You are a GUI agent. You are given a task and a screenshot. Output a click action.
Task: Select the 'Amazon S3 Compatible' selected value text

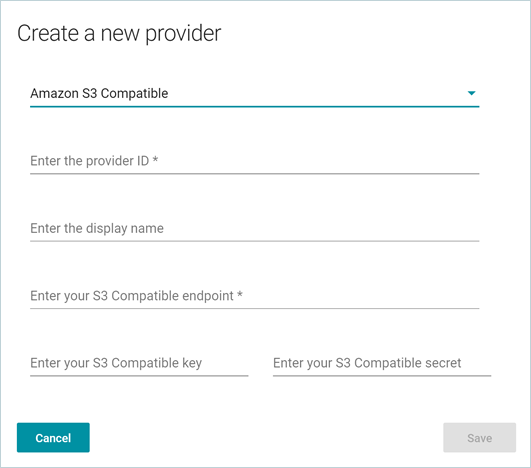tap(99, 93)
